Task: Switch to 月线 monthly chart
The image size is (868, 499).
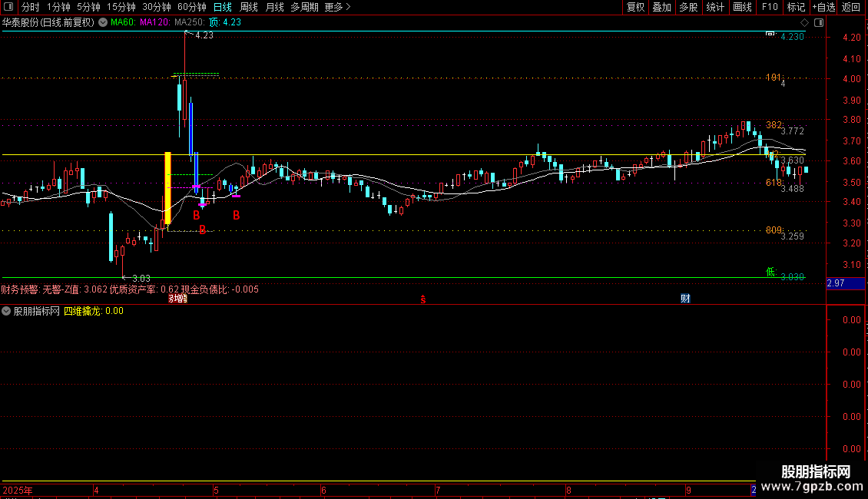Action: tap(274, 7)
